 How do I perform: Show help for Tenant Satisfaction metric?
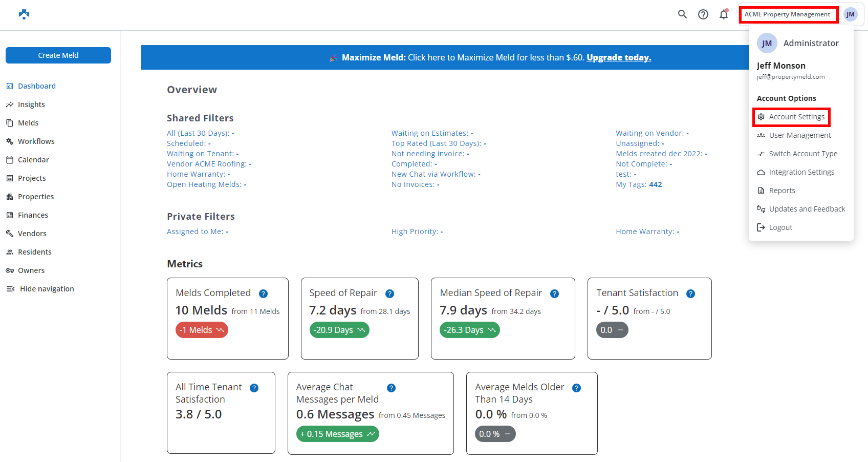coord(690,293)
